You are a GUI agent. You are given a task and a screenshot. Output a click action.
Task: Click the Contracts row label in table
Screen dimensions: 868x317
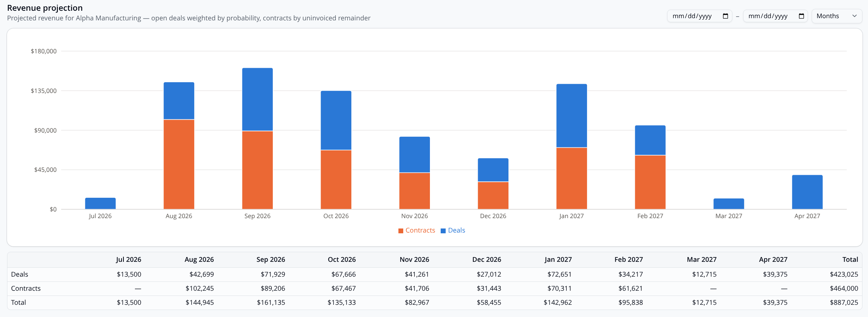click(26, 288)
